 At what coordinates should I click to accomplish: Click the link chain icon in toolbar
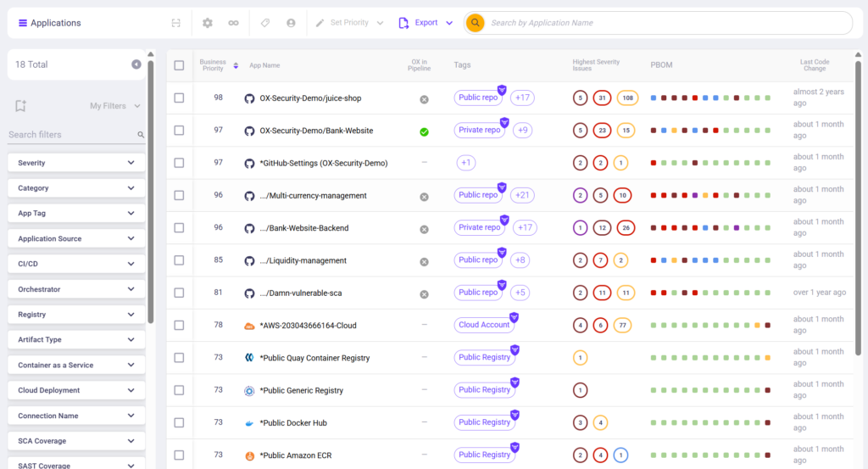[x=234, y=23]
